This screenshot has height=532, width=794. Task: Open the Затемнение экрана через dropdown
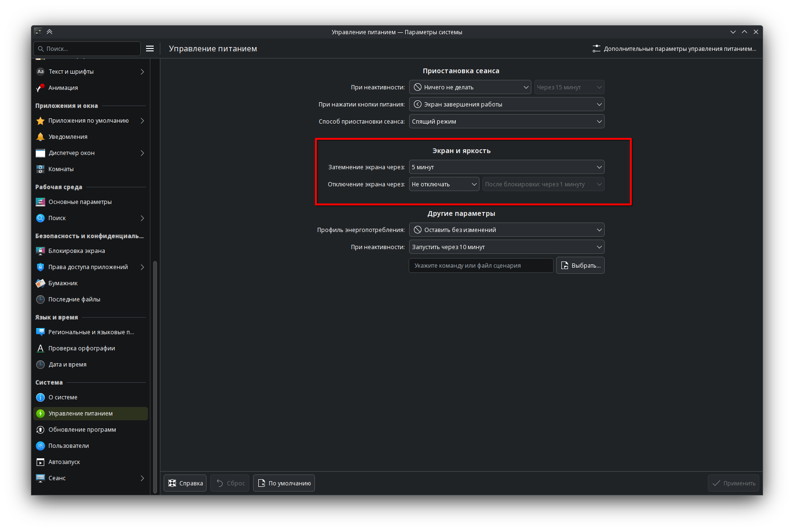[x=506, y=167]
